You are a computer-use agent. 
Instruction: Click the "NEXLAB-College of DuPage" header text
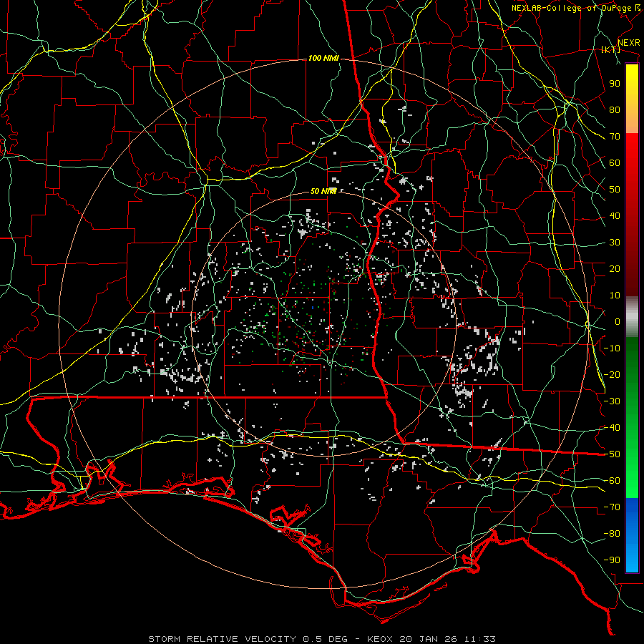571,8
